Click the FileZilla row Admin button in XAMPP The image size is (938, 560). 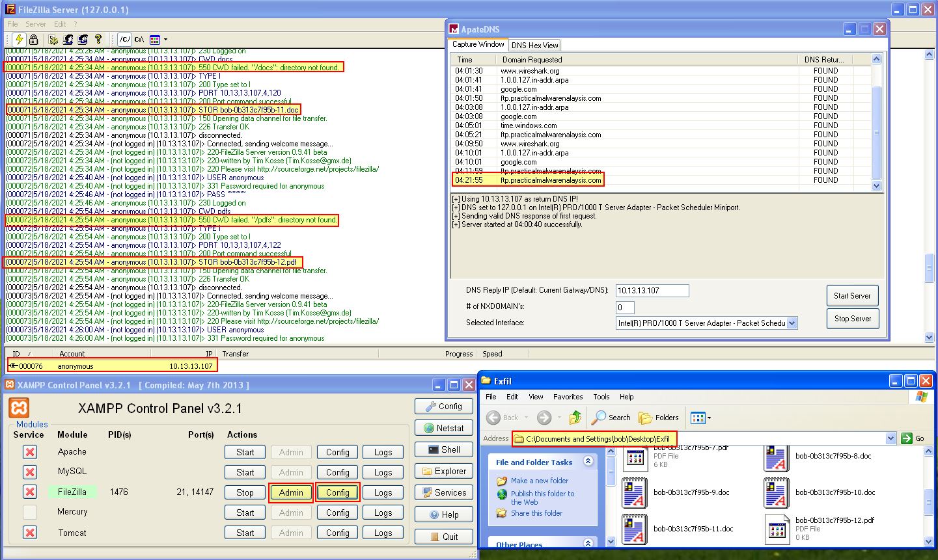point(291,492)
